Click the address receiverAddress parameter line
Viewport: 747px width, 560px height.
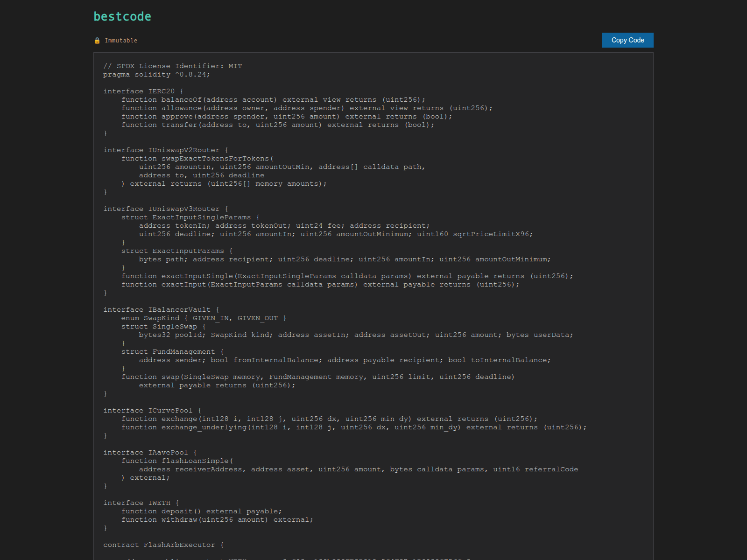click(359, 469)
